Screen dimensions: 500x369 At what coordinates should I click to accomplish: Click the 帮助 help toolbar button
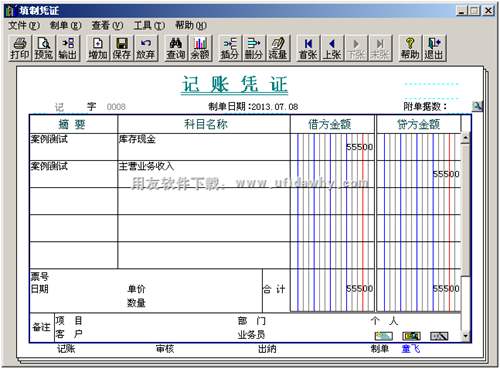(x=410, y=48)
